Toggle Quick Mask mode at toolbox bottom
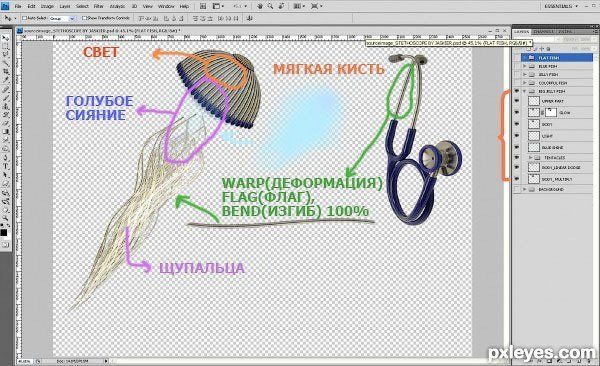600x366 pixels. tap(5, 245)
